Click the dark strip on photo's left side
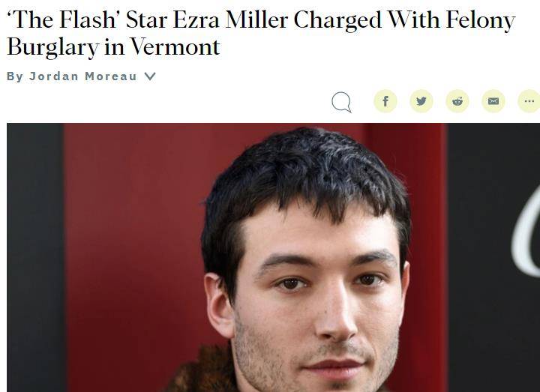 pyautogui.click(x=35, y=257)
